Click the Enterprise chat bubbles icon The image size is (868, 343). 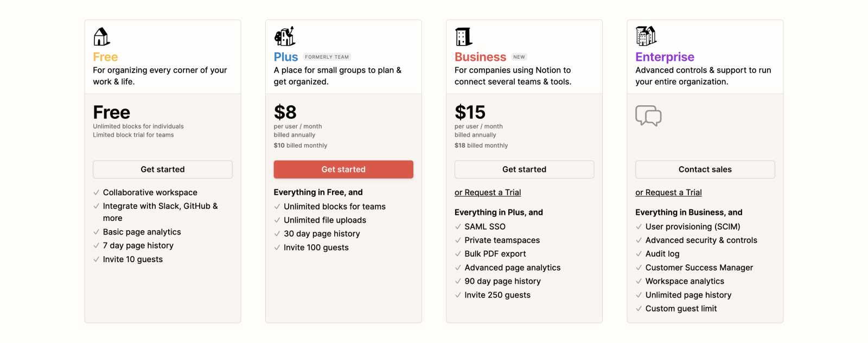point(648,116)
